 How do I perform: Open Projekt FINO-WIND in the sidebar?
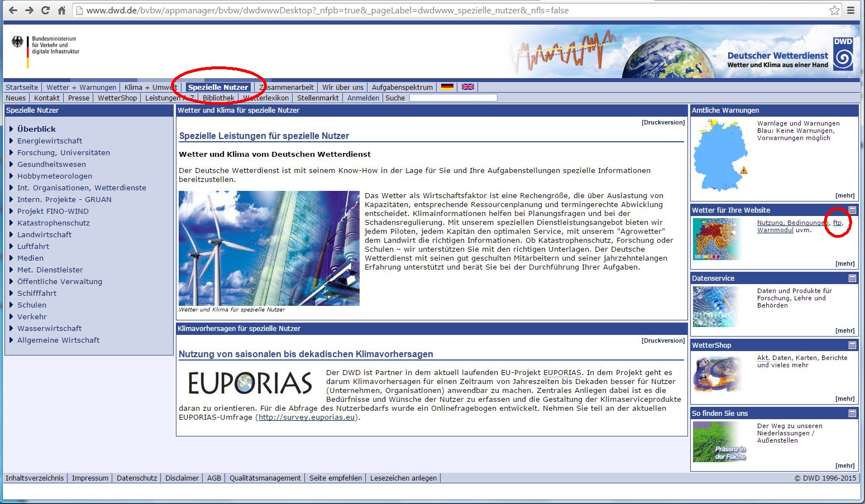(x=53, y=211)
